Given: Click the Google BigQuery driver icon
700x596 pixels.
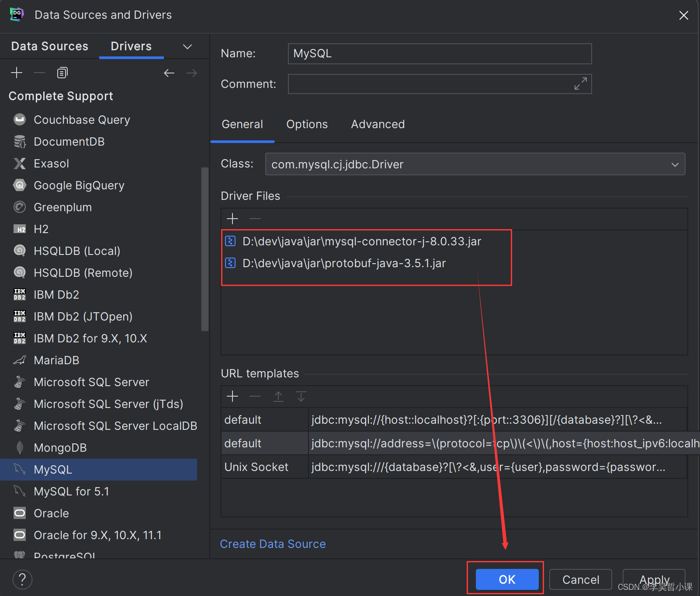Looking at the screenshot, I should click(x=20, y=185).
